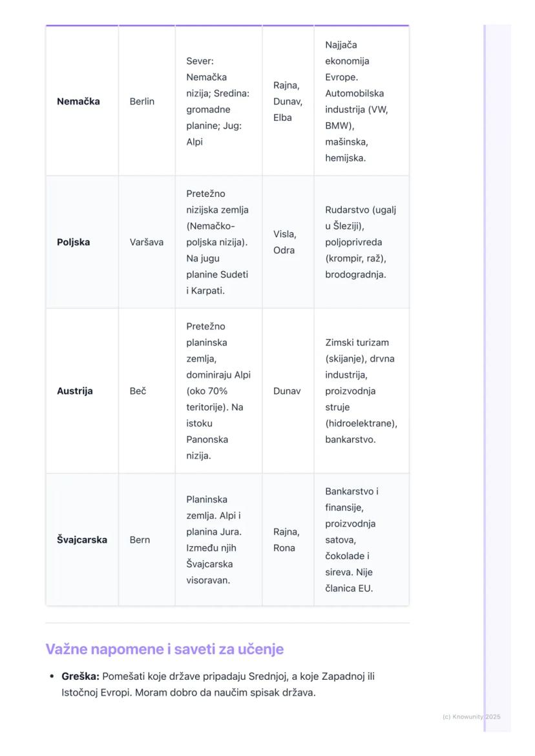
Task: Click the Švajcarska row header
Action: click(x=82, y=540)
